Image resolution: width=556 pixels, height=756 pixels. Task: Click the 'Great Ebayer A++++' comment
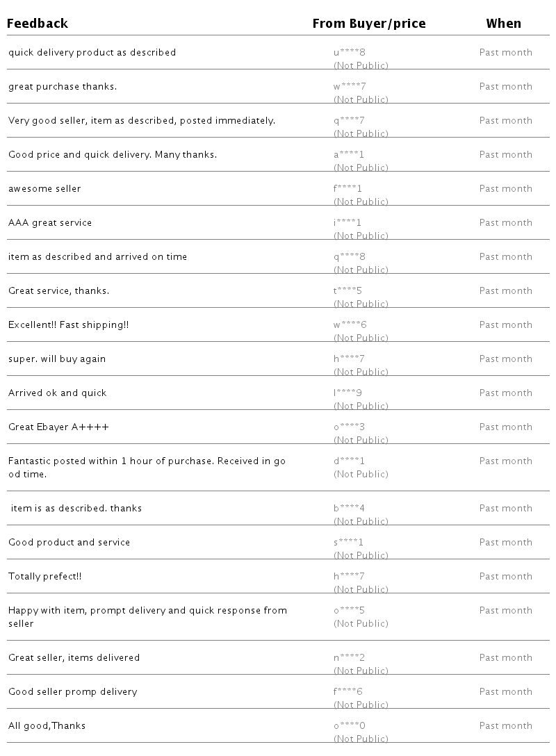pos(58,427)
